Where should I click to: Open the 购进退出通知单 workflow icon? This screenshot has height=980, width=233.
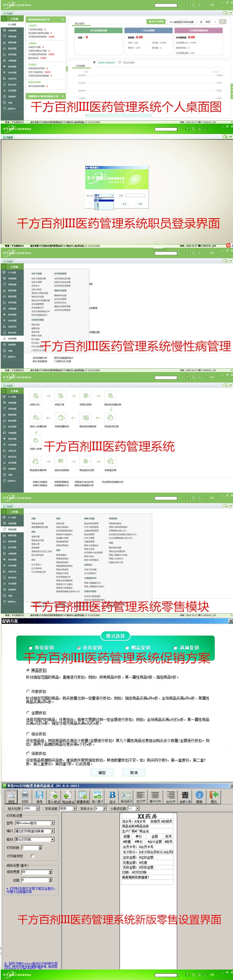click(36, 461)
